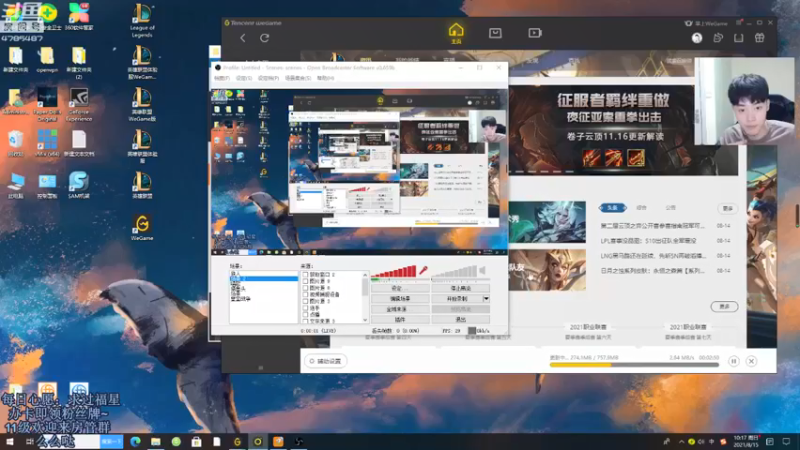
Task: Open Microsoft Store from taskbar
Action: 196,442
